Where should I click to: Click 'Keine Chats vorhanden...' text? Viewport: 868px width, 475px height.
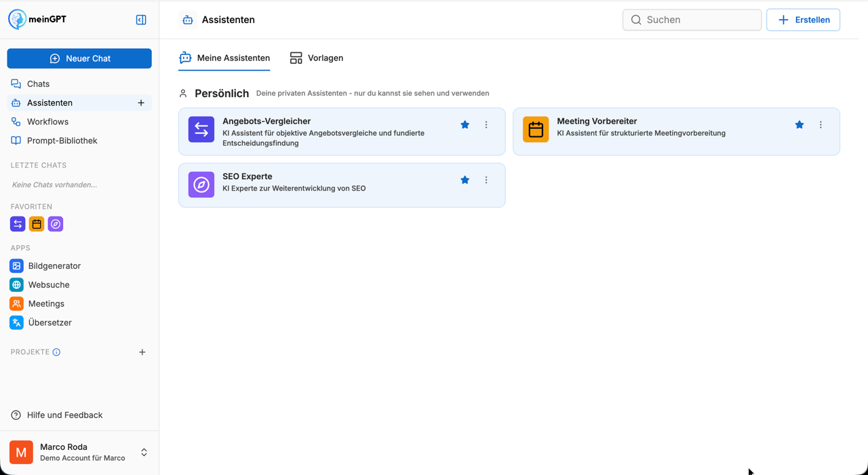click(x=54, y=185)
